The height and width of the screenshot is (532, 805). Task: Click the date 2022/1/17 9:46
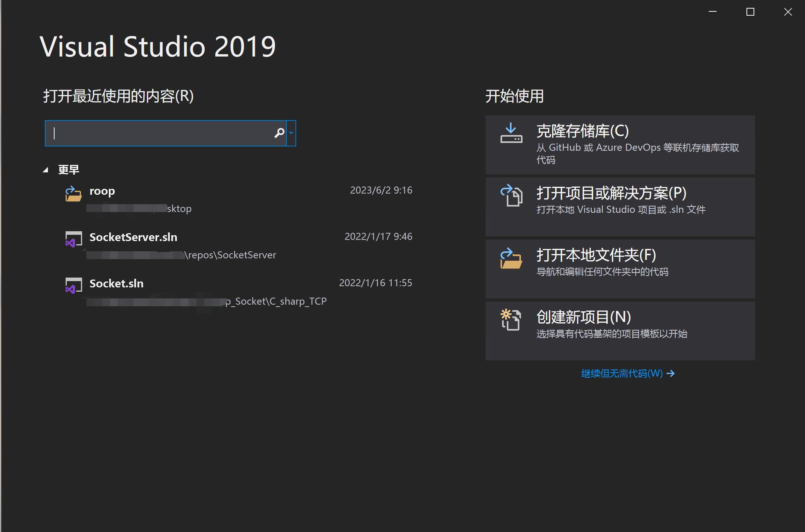pyautogui.click(x=378, y=237)
